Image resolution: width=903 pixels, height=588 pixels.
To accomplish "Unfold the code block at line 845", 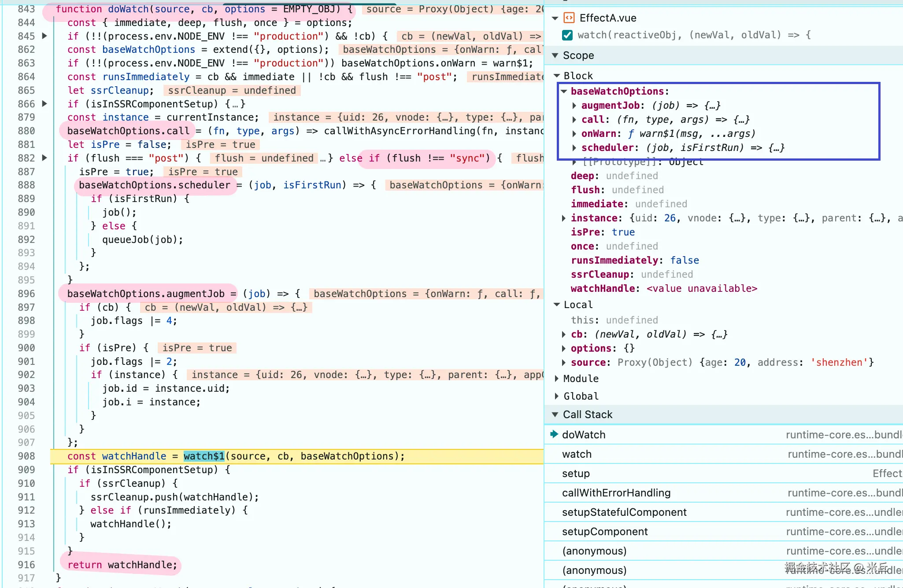I will (x=44, y=36).
